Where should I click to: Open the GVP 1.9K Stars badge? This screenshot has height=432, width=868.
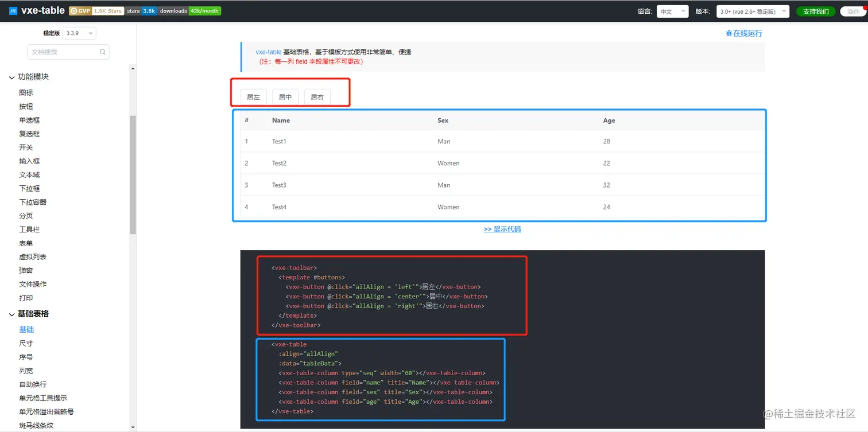tap(96, 11)
